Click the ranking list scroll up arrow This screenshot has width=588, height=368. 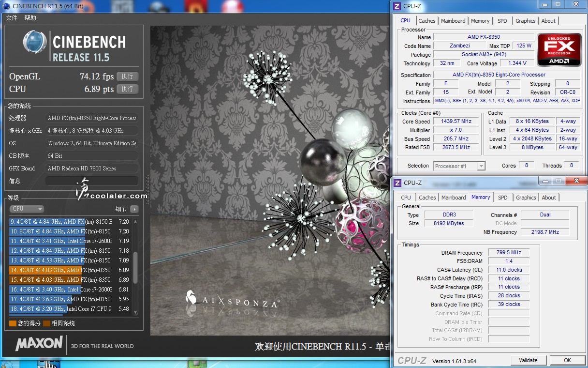[x=135, y=221]
